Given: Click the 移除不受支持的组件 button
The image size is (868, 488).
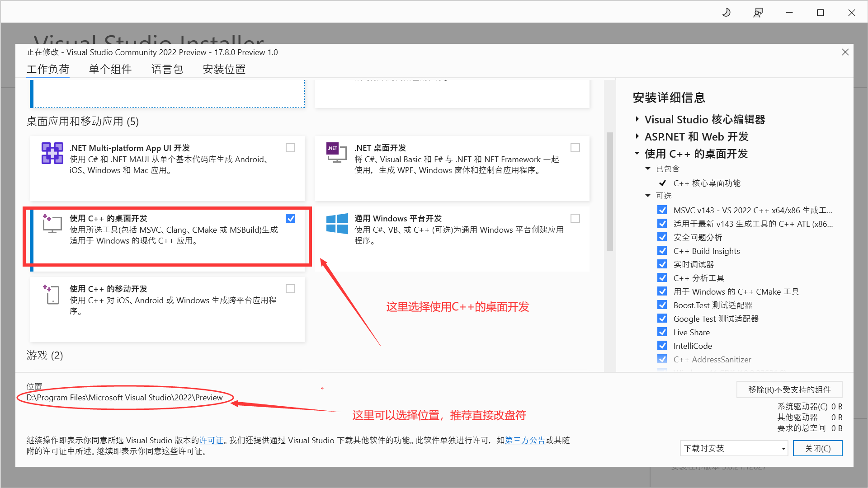Looking at the screenshot, I should (789, 389).
